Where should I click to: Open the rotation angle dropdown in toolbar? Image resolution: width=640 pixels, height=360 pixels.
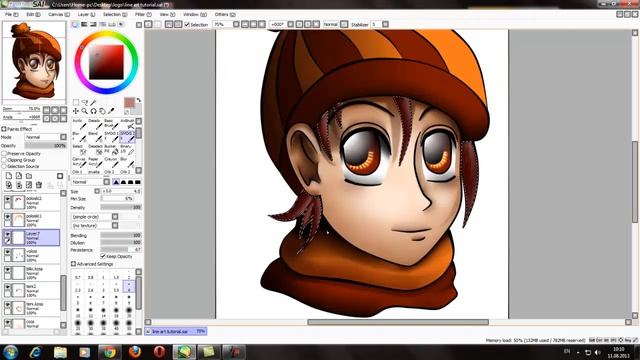[291, 24]
